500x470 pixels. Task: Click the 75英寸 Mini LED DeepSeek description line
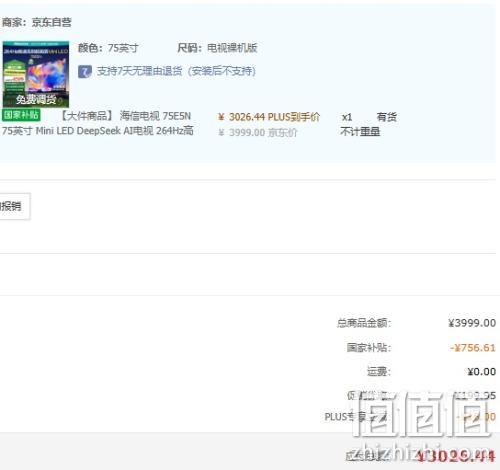[98, 131]
